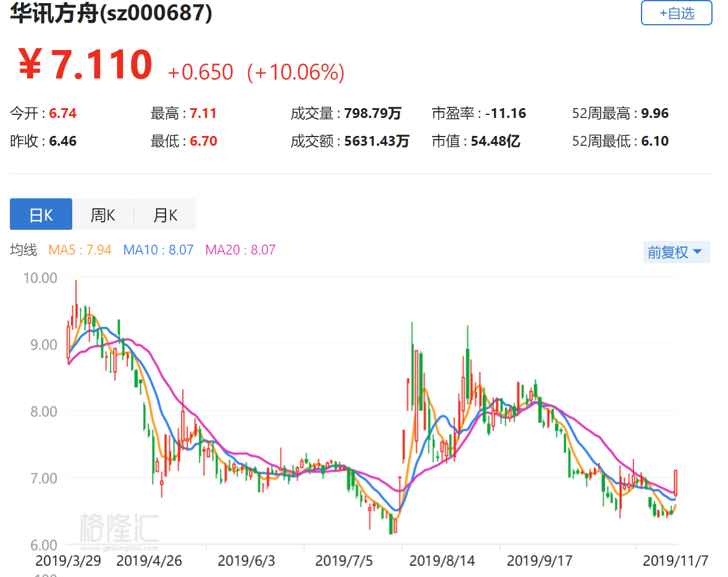Click the 2019/6/3 date axis label

[246, 561]
